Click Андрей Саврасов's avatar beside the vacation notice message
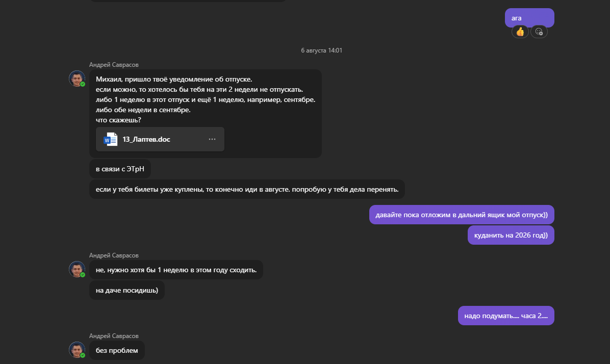Viewport: 610px width, 364px height. click(x=77, y=78)
